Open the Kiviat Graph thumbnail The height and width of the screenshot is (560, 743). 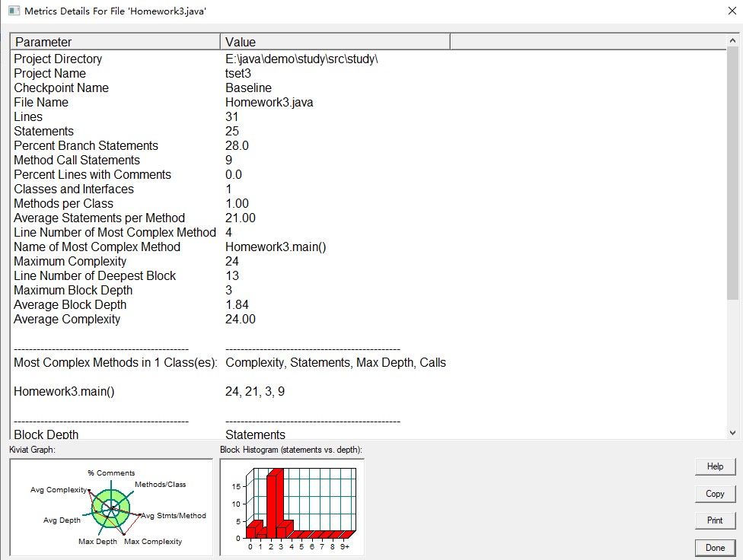111,507
